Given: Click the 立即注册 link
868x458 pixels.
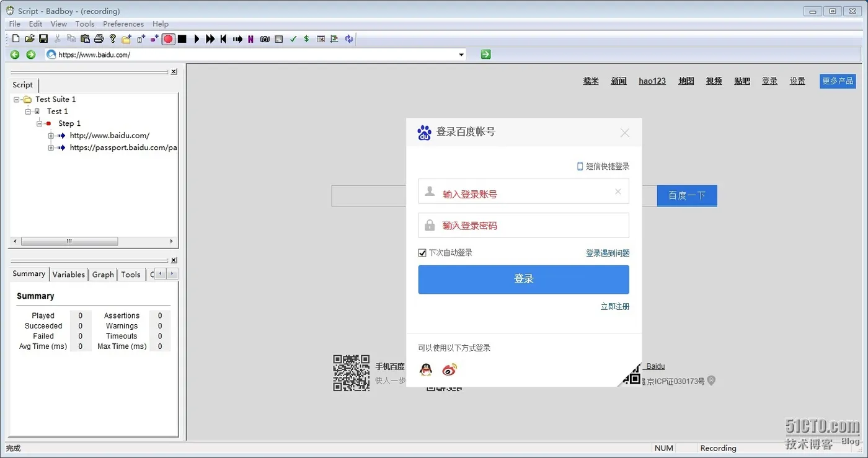Looking at the screenshot, I should point(615,307).
